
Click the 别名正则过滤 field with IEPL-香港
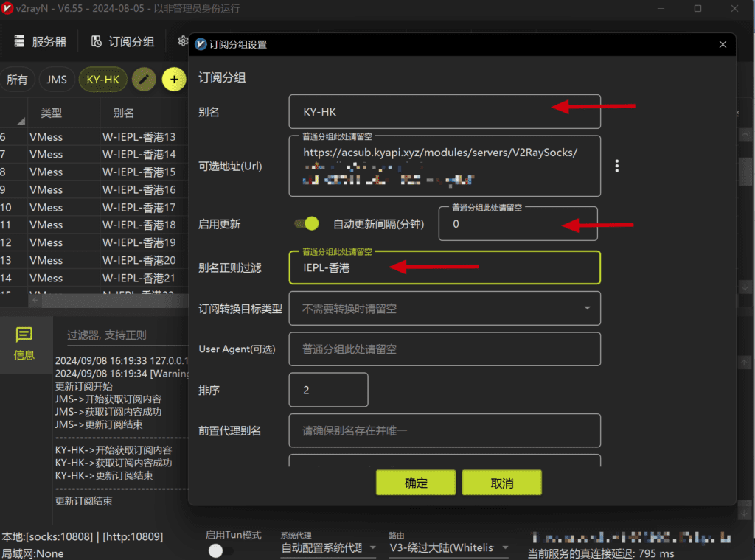tap(445, 267)
